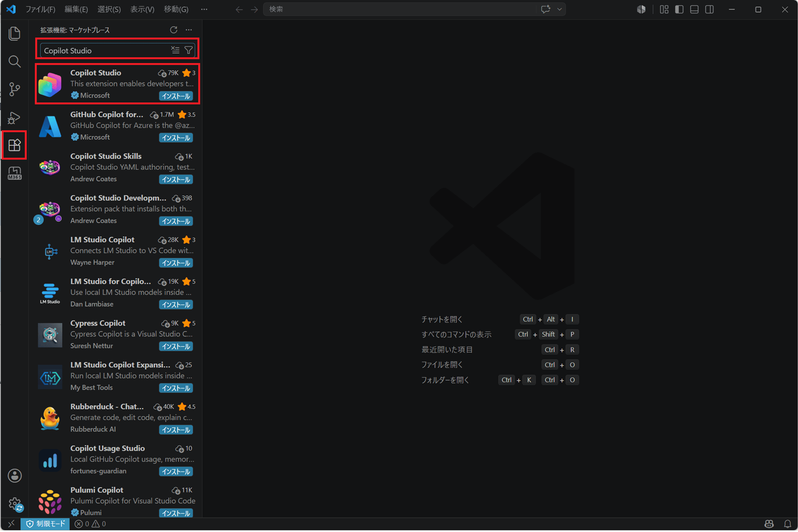Open remote window from status bar

coord(11,524)
